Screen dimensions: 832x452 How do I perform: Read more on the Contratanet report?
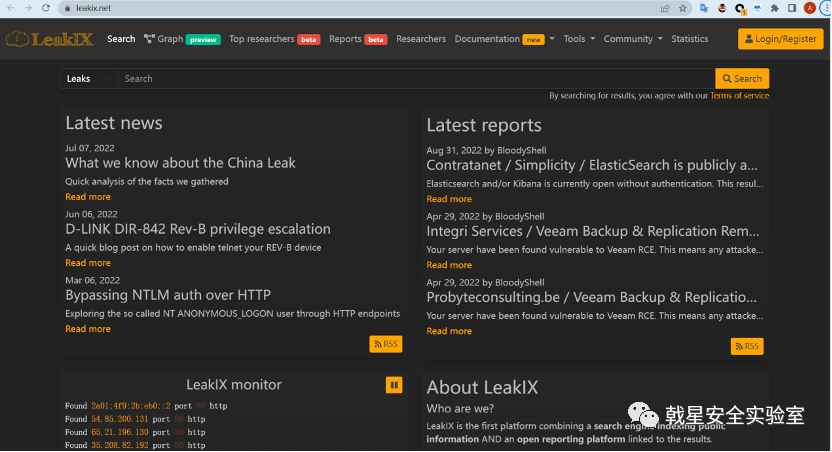(449, 199)
